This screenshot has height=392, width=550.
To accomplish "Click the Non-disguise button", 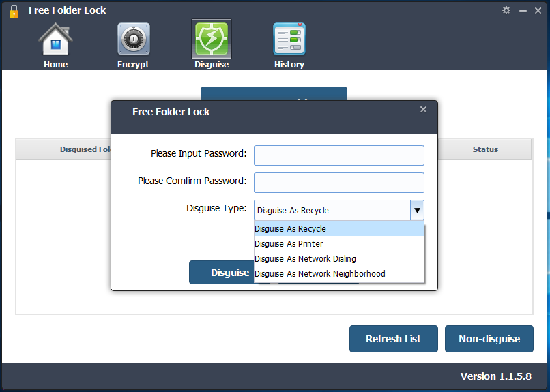I will pos(489,339).
